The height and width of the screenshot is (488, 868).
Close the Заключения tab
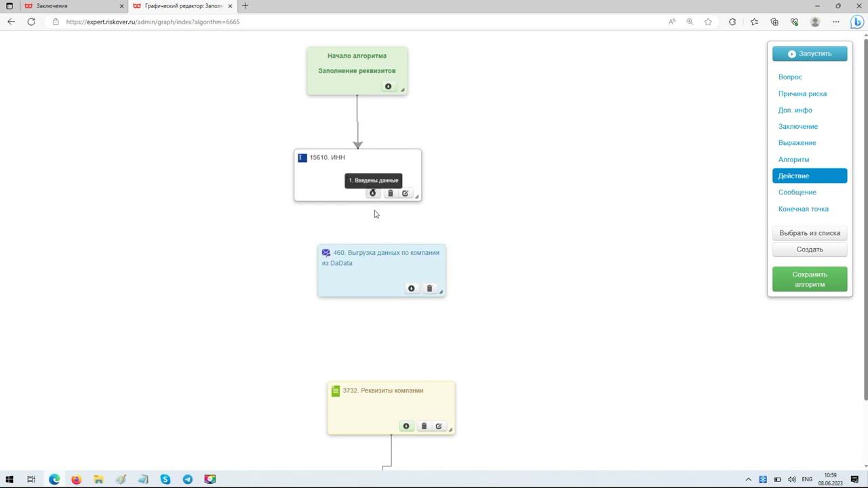click(x=122, y=5)
